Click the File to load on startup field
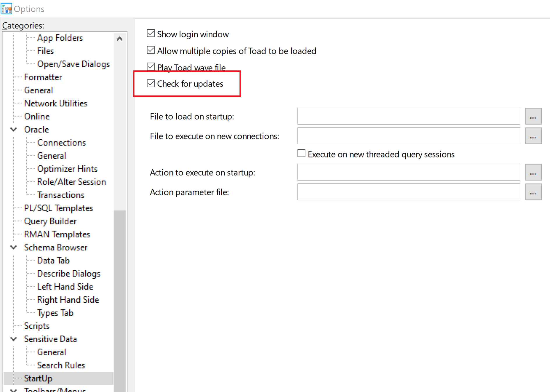 [409, 116]
